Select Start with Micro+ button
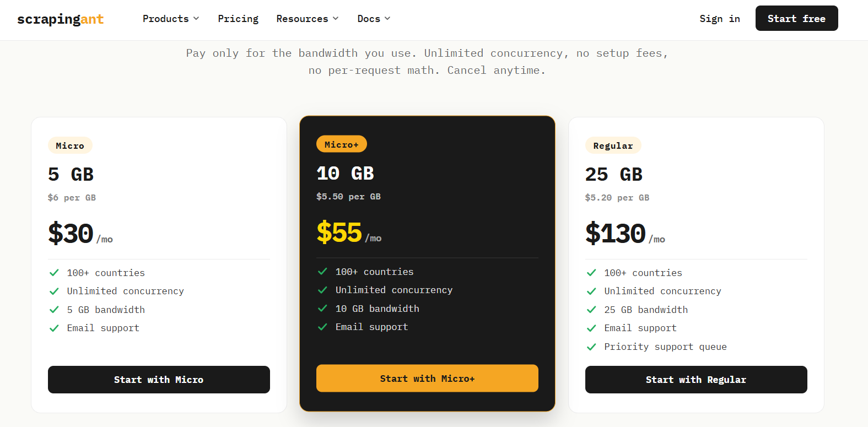The image size is (868, 427). (427, 379)
